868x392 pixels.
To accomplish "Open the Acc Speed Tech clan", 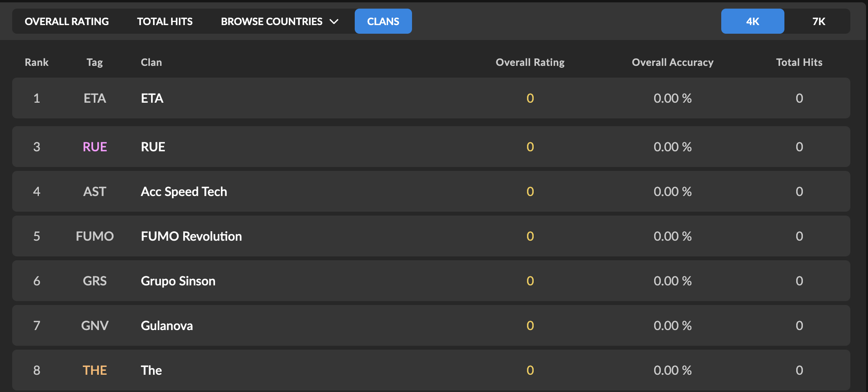I will pos(184,192).
